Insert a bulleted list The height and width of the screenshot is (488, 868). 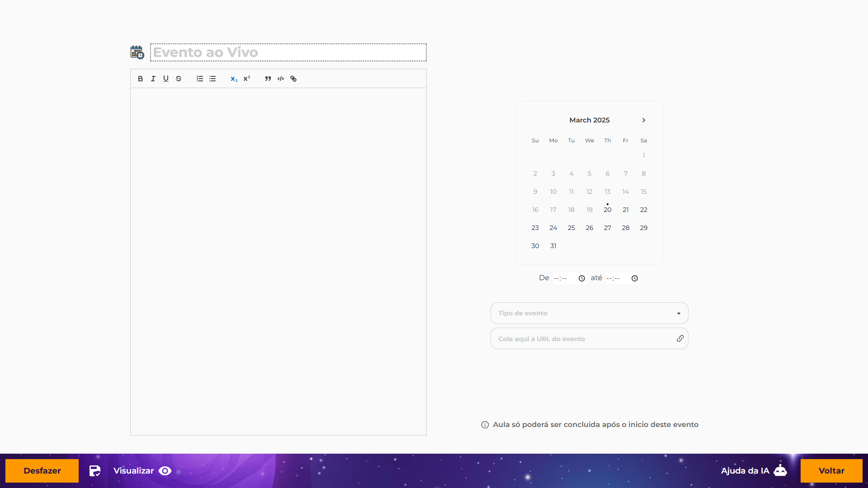[212, 79]
